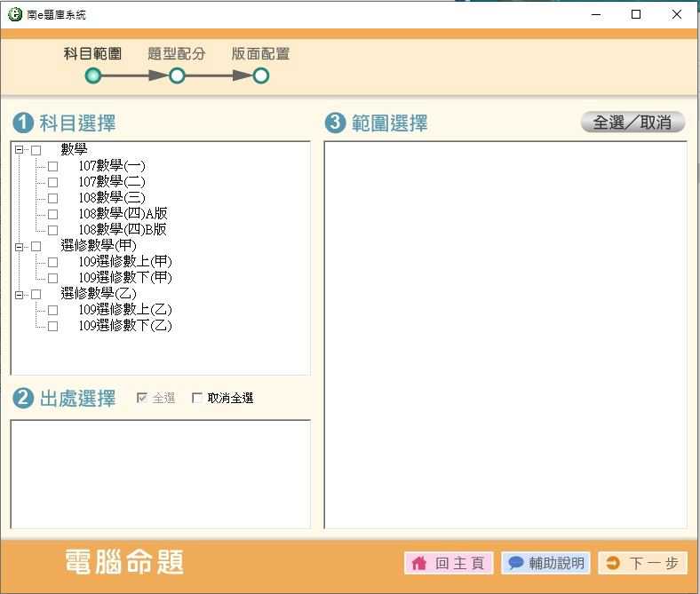
Task: Check the 108數學(四)A版 checkbox
Action: pos(52,214)
